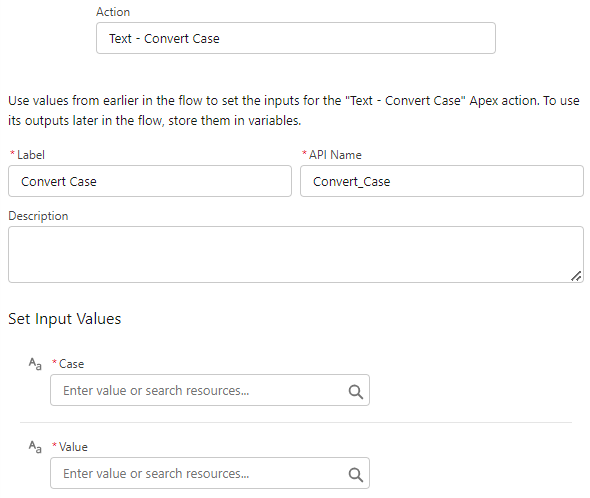Image resolution: width=590 pixels, height=498 pixels.
Task: Focus the API Name field with Convert_Case
Action: [x=442, y=181]
